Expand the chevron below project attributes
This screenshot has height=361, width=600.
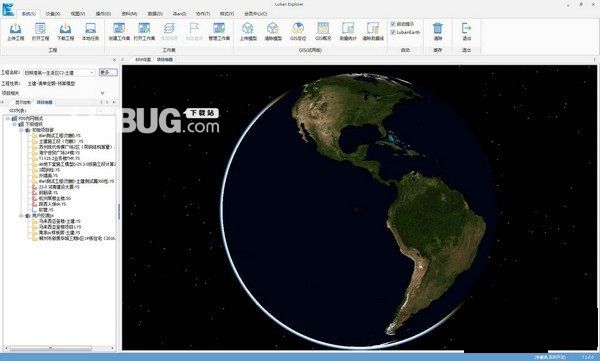pyautogui.click(x=103, y=93)
